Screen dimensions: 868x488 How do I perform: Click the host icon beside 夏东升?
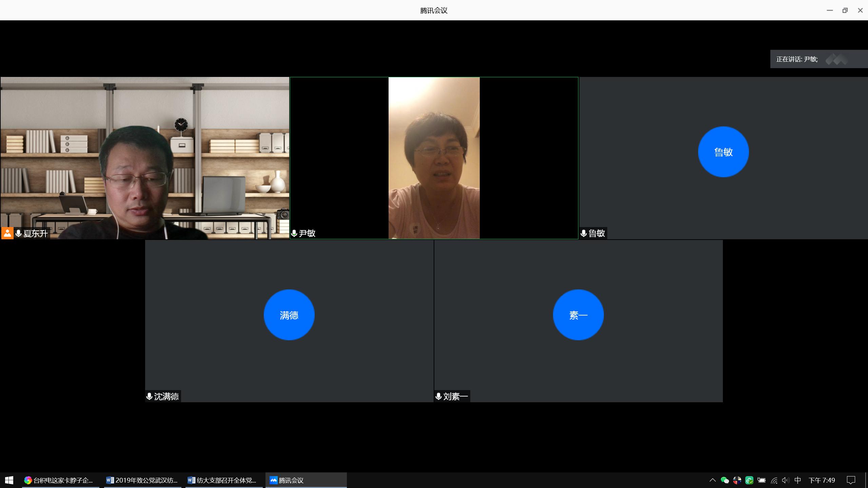click(x=7, y=233)
